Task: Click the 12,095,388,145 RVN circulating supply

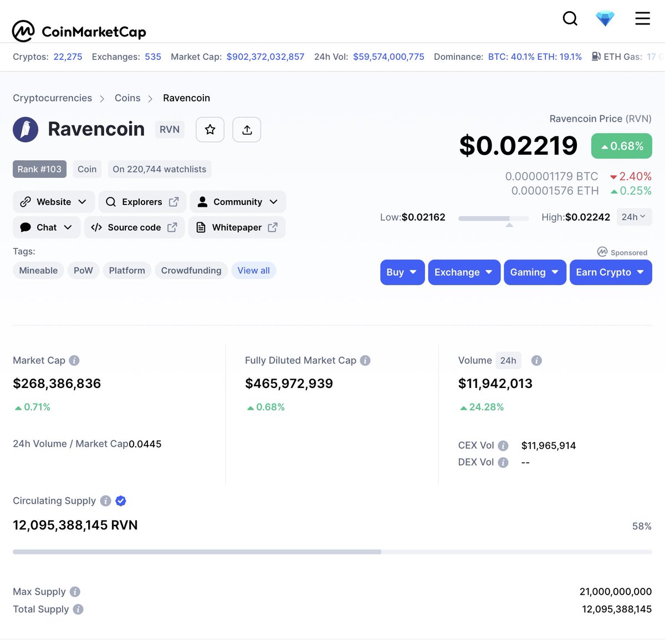Action: tap(75, 525)
